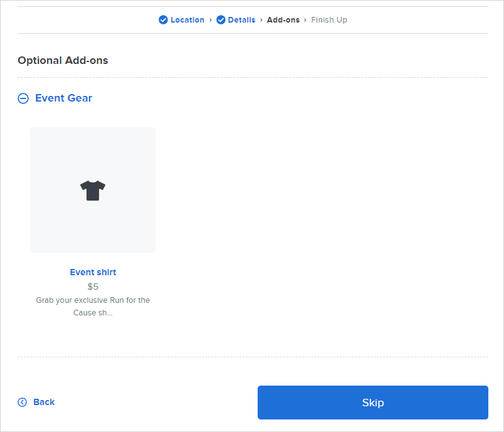Collapse the Event Gear section minus icon

[23, 98]
